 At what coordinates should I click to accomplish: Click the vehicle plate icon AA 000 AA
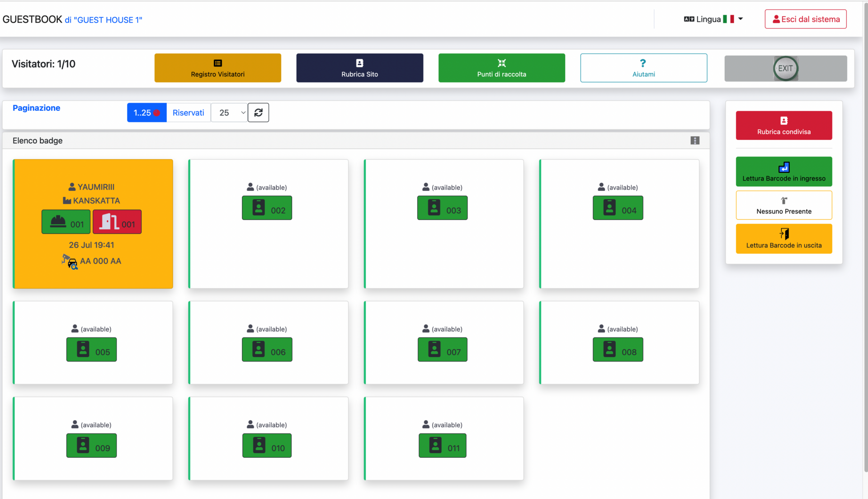click(70, 261)
